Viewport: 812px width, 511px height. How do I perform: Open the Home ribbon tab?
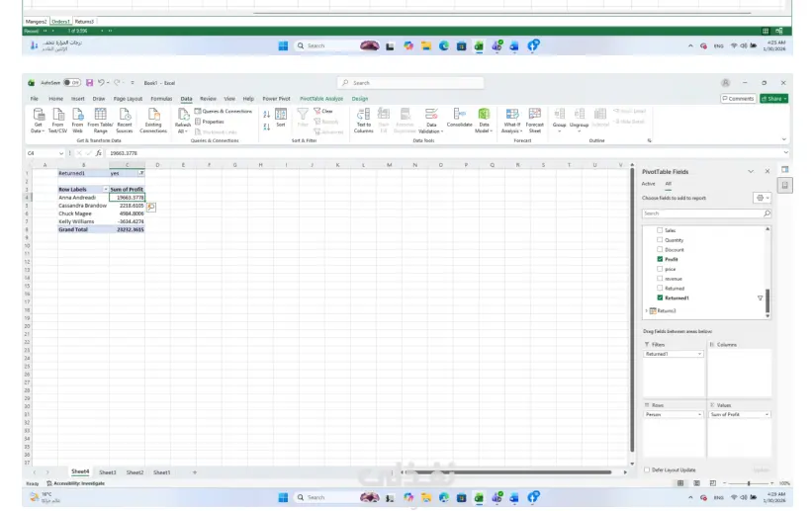pyautogui.click(x=55, y=99)
